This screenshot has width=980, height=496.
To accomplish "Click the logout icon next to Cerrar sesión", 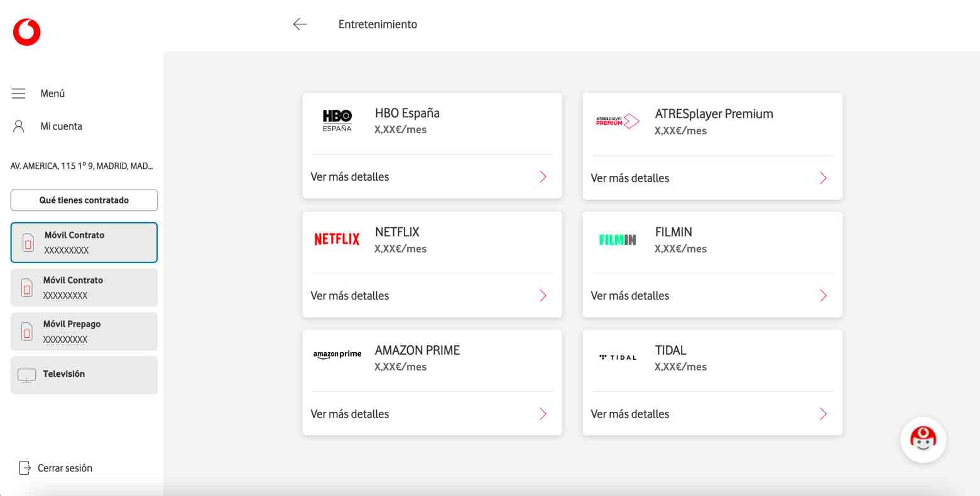I will click(24, 468).
